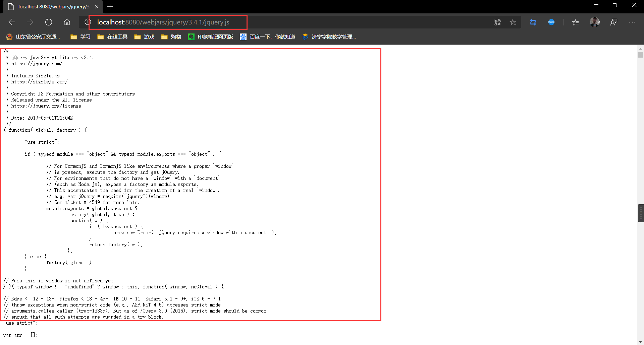Open the JSON viewer extension icon

coord(551,22)
